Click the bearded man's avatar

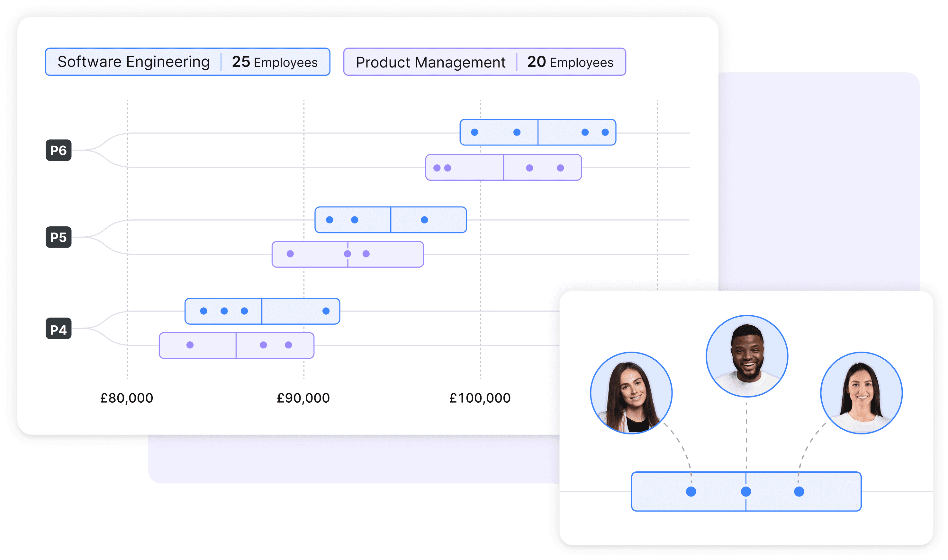click(x=747, y=356)
